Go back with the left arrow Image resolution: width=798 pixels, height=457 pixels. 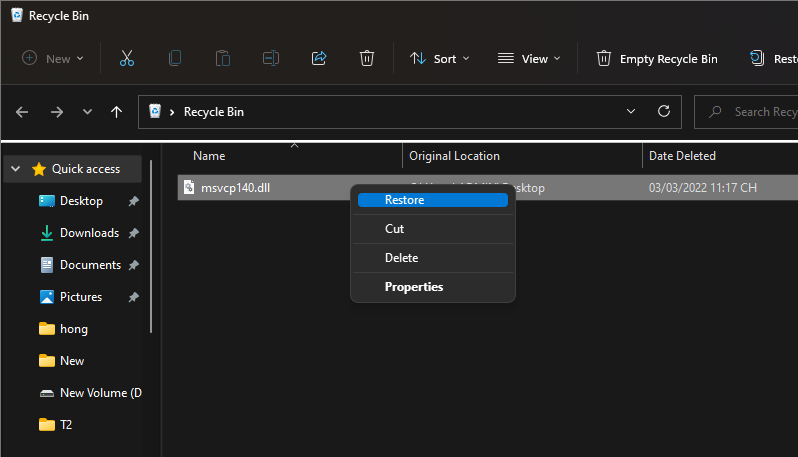point(22,111)
